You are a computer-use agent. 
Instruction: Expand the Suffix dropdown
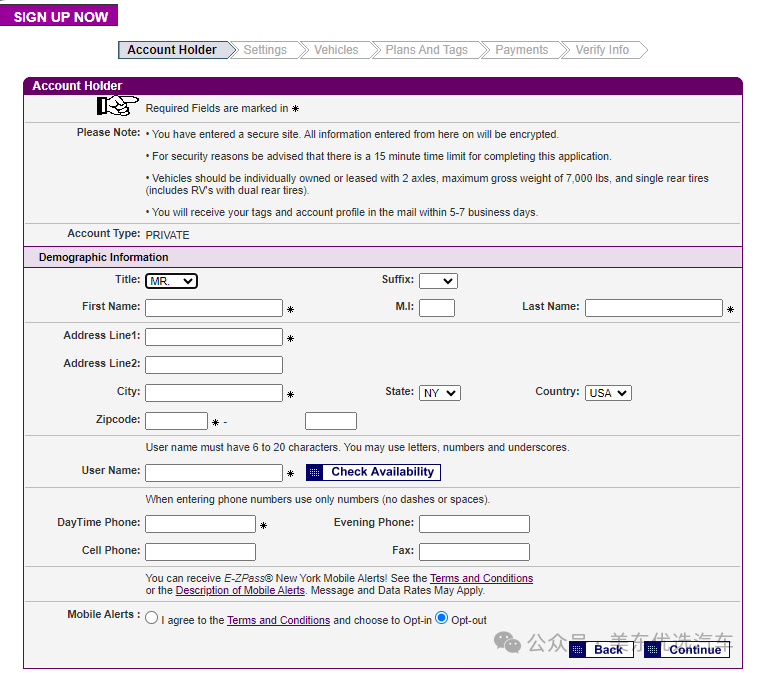pos(438,281)
